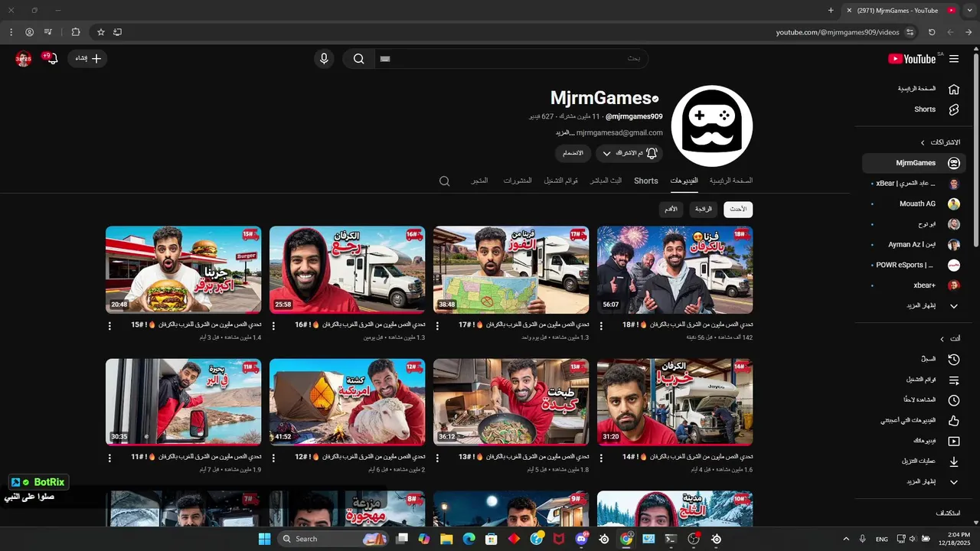Open the Windows Start menu
Image resolution: width=980 pixels, height=551 pixels.
[264, 539]
